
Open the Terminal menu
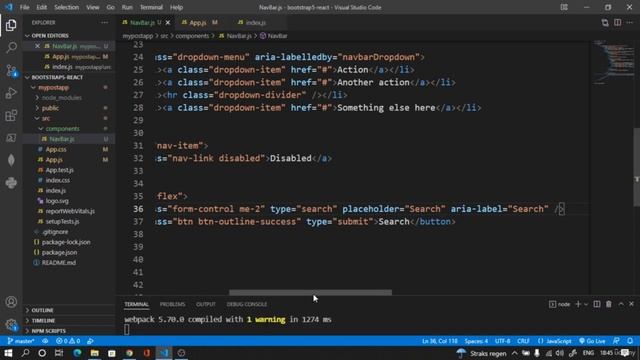point(151,7)
